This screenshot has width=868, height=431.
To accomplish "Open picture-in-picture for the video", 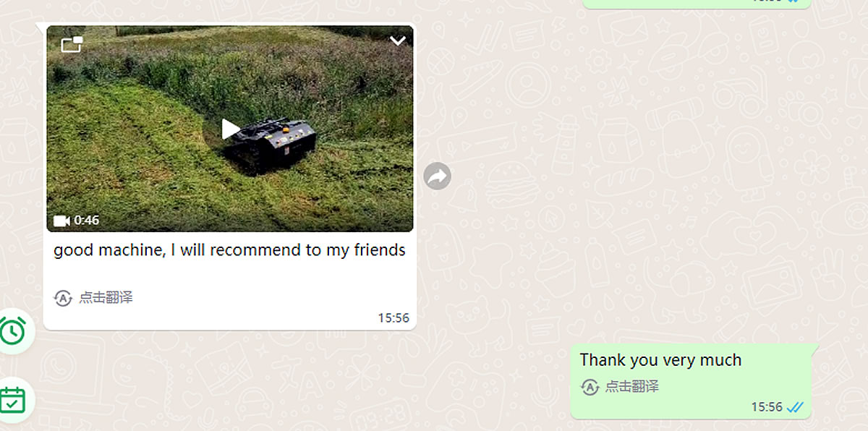I will coord(72,44).
